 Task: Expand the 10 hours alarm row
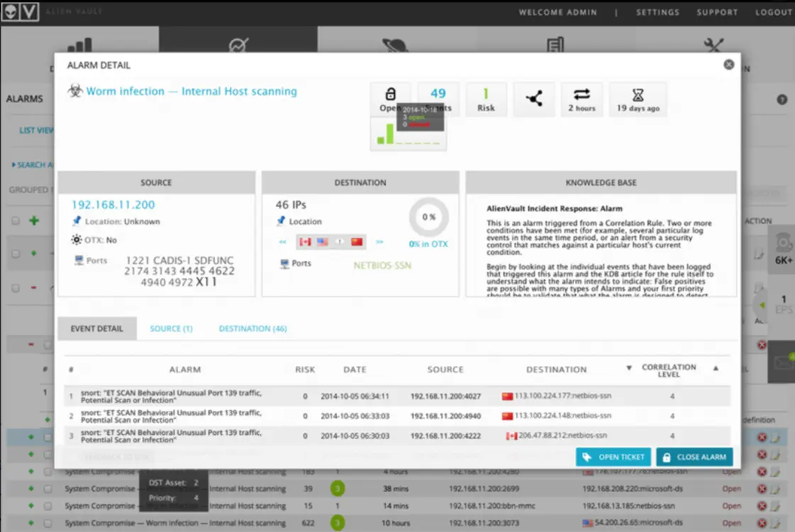pyautogui.click(x=31, y=523)
